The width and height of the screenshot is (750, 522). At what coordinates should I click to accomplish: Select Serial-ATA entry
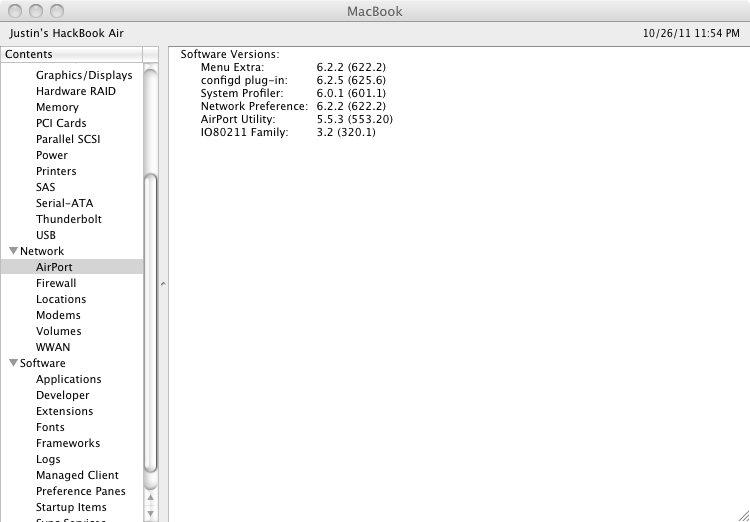click(65, 203)
